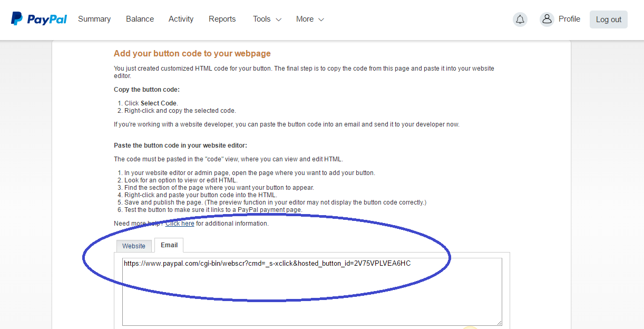
Task: Expand the More dropdown menu
Action: tap(310, 19)
